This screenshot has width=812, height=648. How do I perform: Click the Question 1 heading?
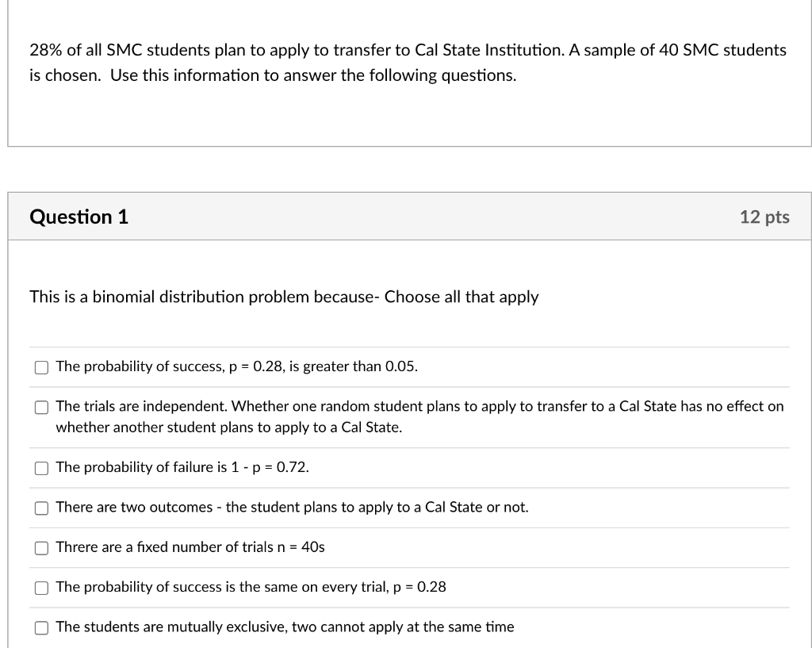[x=78, y=217]
